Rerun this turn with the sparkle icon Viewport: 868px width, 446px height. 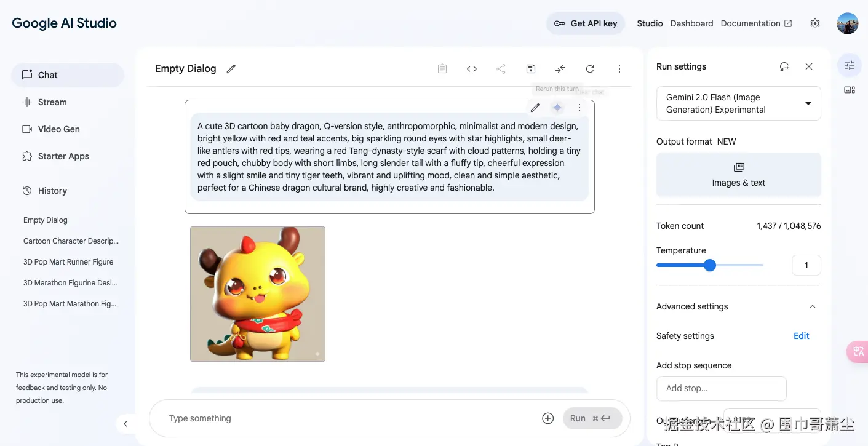click(x=557, y=107)
